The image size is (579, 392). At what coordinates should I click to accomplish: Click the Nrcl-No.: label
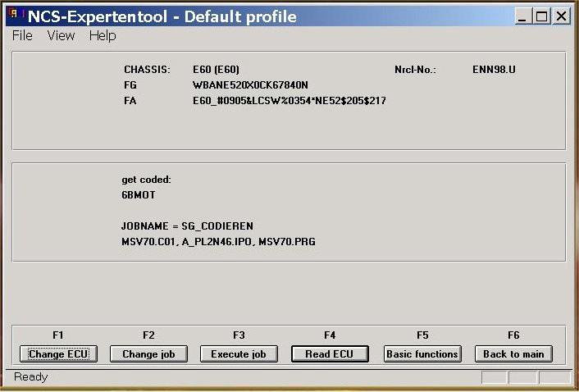pos(416,70)
